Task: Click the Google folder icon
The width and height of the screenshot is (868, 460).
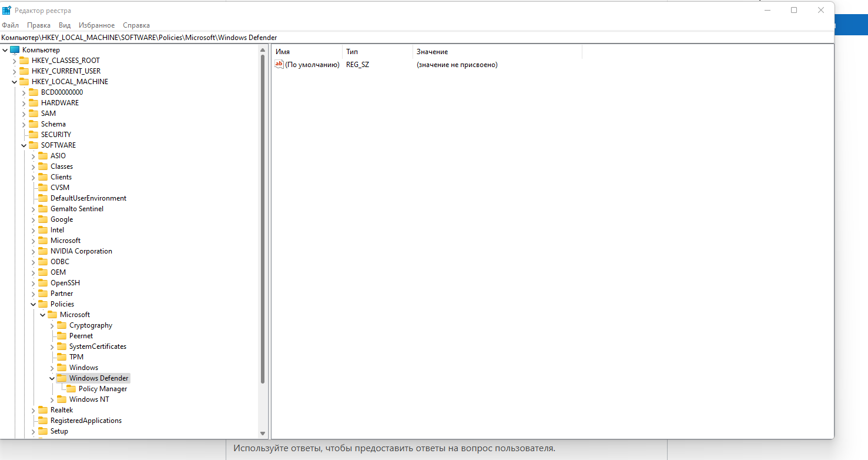Action: (x=43, y=219)
